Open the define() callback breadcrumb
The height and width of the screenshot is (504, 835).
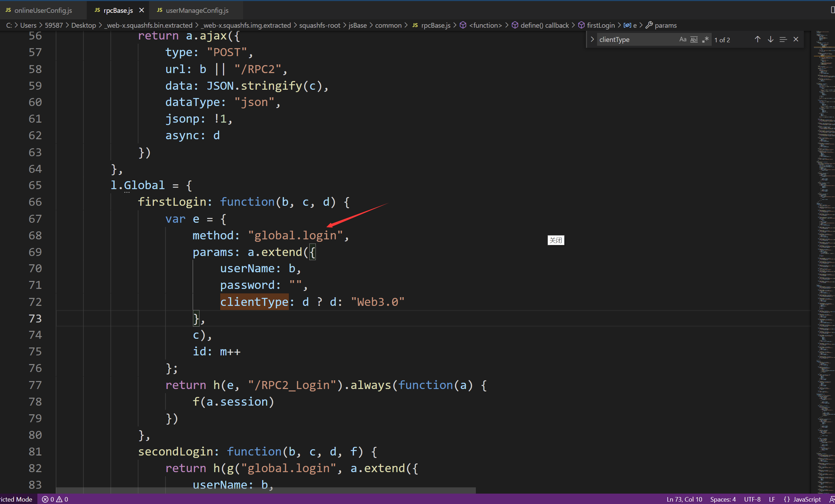tap(540, 25)
